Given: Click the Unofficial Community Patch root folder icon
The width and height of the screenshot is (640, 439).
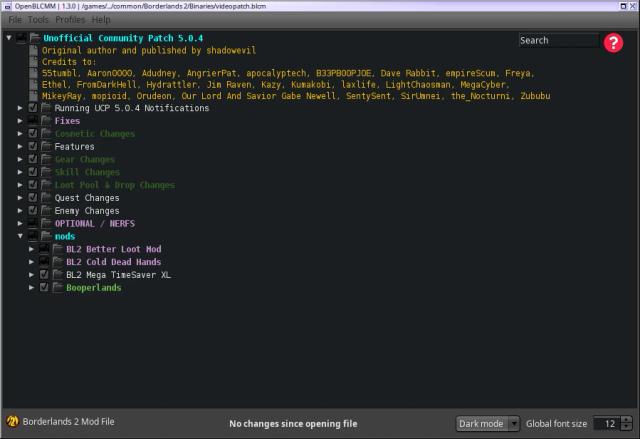Looking at the screenshot, I should (x=35, y=39).
